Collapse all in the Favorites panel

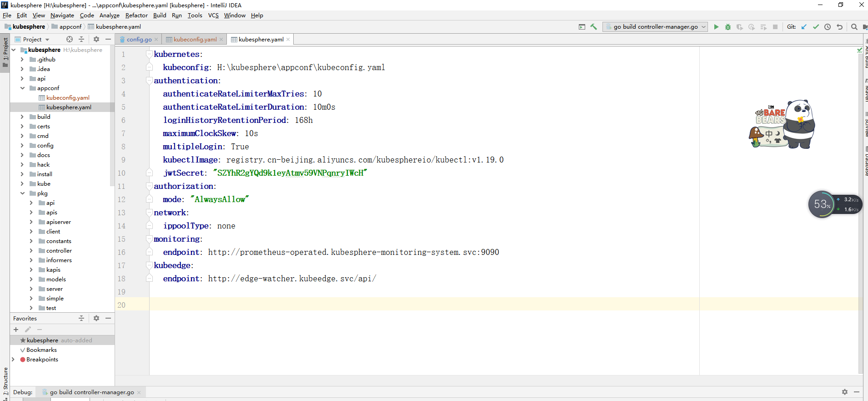point(81,318)
